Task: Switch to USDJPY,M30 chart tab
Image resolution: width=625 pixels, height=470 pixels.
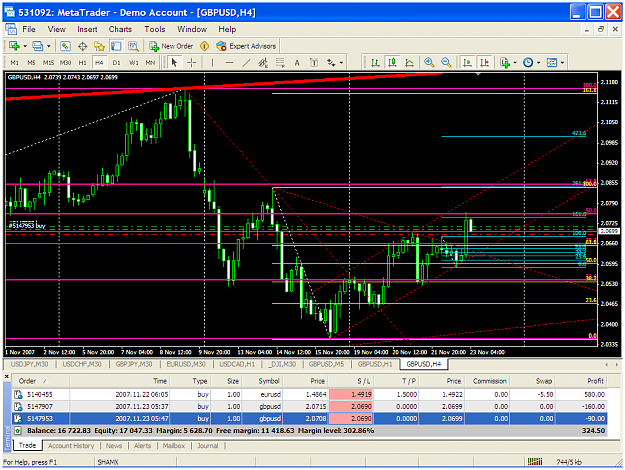Action: tap(29, 364)
